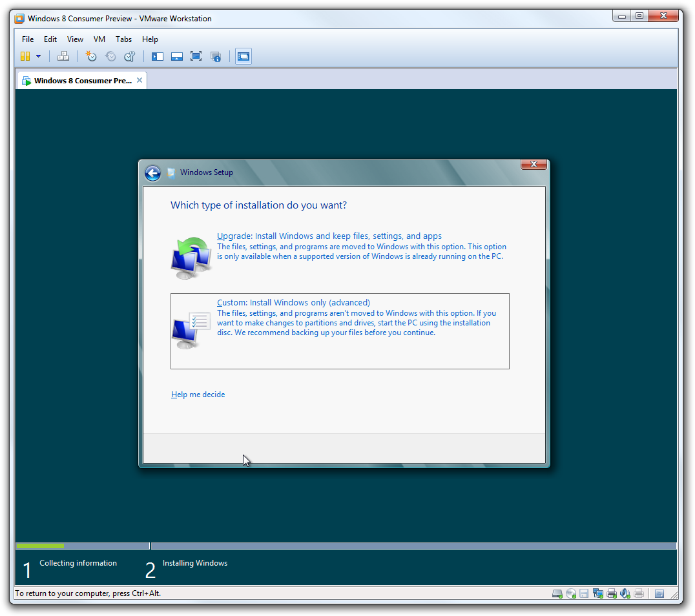Open the power options dropdown arrow
Image resolution: width=695 pixels, height=616 pixels.
pyautogui.click(x=39, y=56)
